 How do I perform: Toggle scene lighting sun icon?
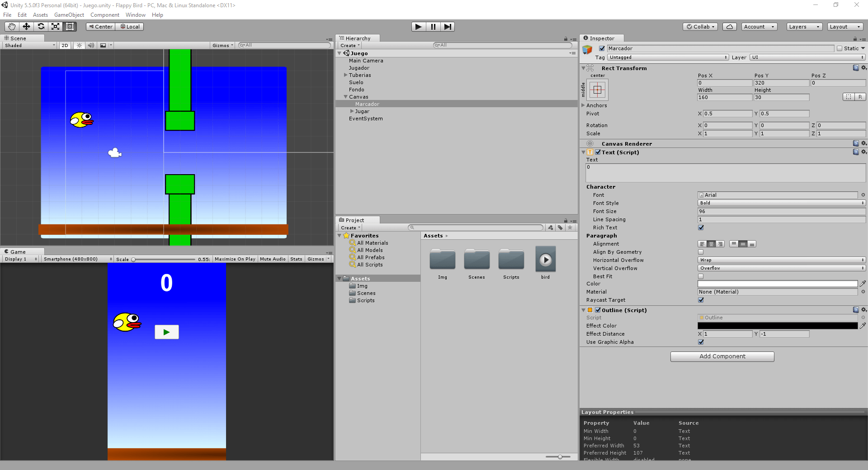(x=79, y=45)
